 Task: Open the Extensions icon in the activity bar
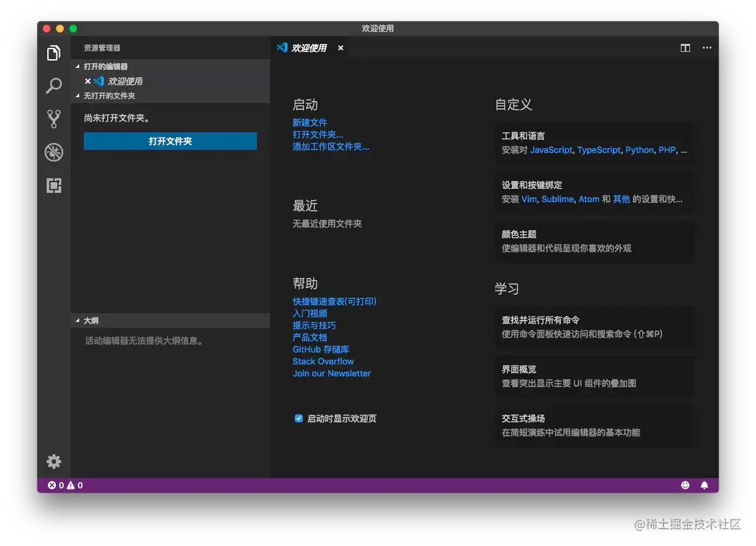coord(53,186)
